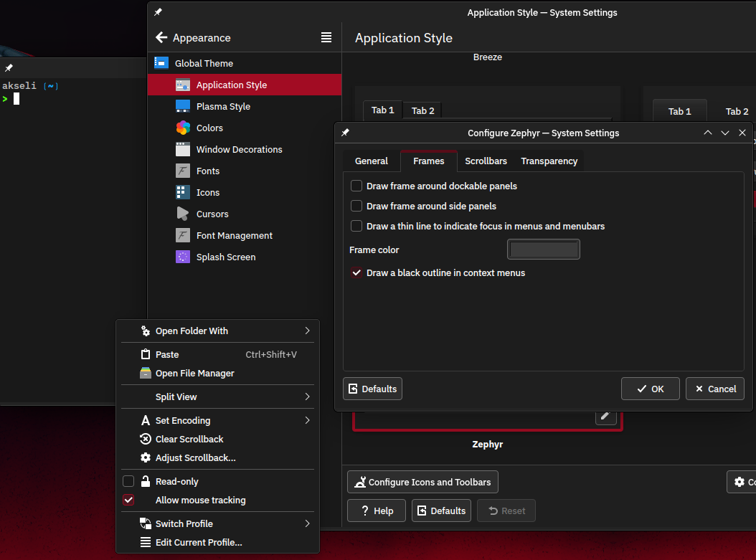756x560 pixels.
Task: Select Tab 2 in the Breeze preview
Action: [x=423, y=111]
